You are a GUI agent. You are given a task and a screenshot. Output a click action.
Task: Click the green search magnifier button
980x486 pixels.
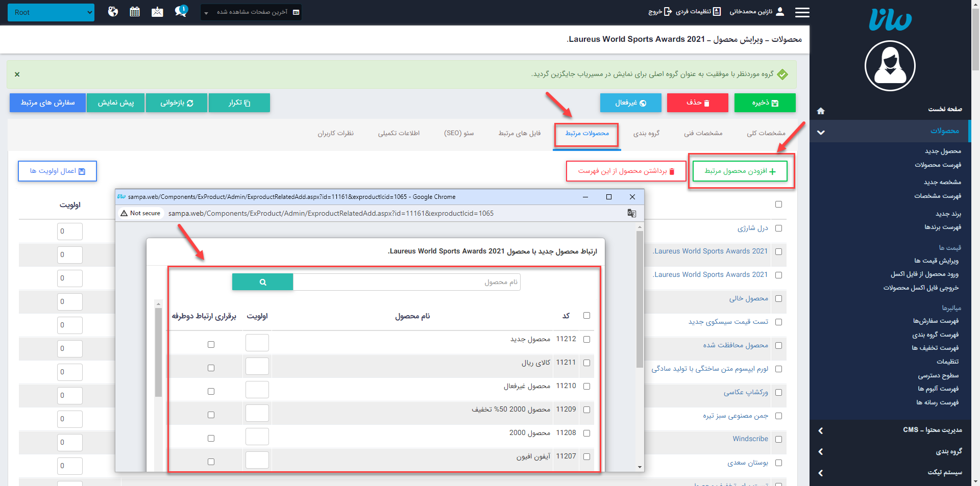262,282
